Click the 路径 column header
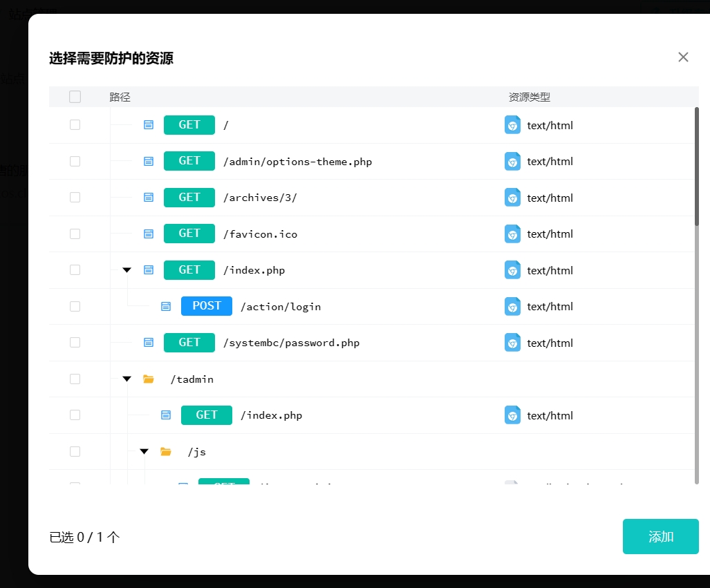 point(120,97)
